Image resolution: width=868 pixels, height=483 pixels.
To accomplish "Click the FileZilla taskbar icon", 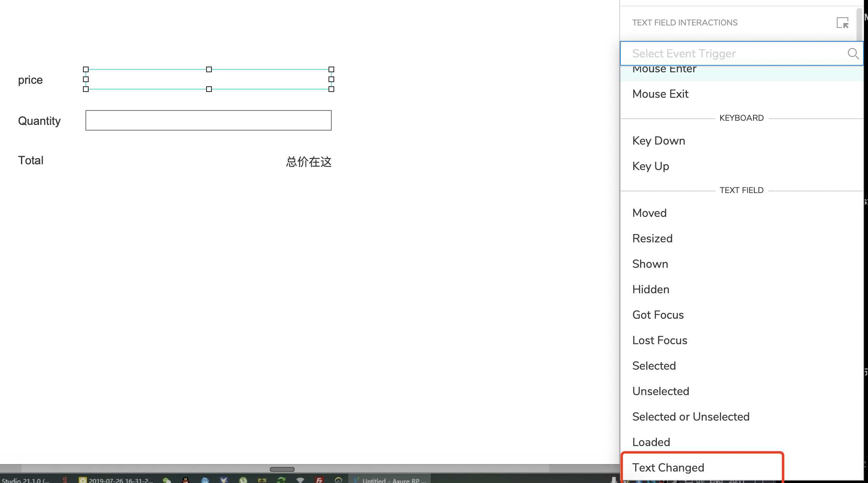I will point(319,480).
